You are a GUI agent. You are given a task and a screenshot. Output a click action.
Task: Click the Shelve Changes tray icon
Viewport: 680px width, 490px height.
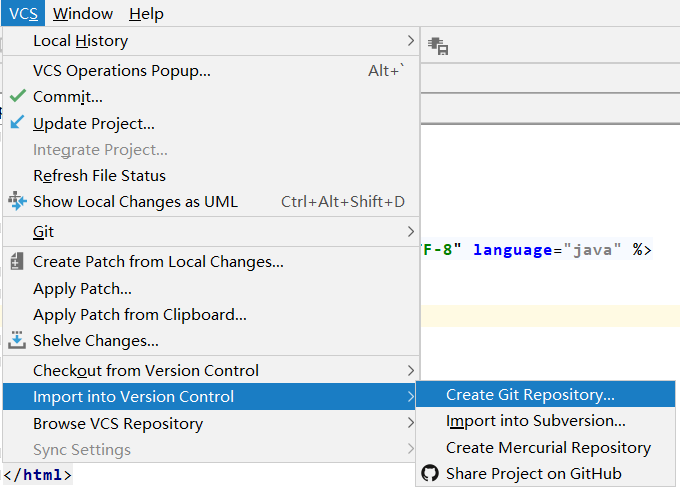click(17, 340)
